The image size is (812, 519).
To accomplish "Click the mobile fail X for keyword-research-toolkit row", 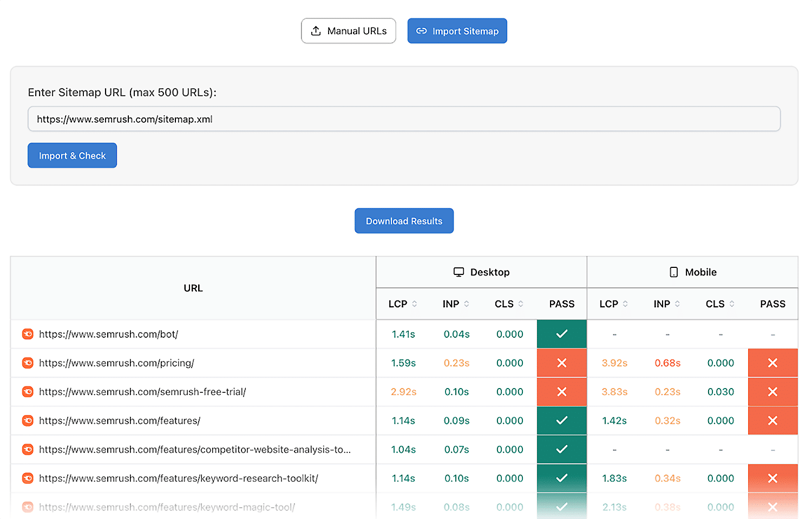I will [x=772, y=478].
